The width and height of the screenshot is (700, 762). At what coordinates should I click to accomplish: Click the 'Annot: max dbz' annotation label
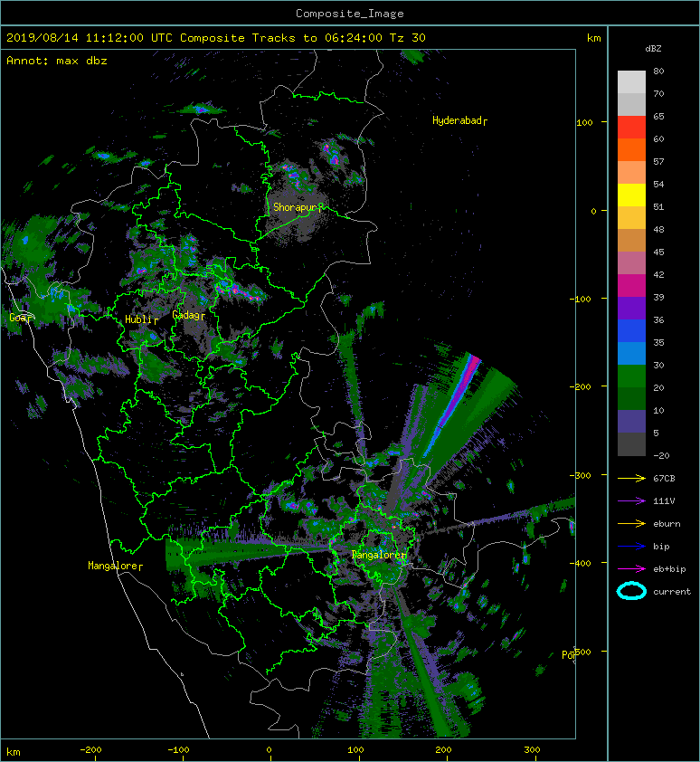click(57, 61)
